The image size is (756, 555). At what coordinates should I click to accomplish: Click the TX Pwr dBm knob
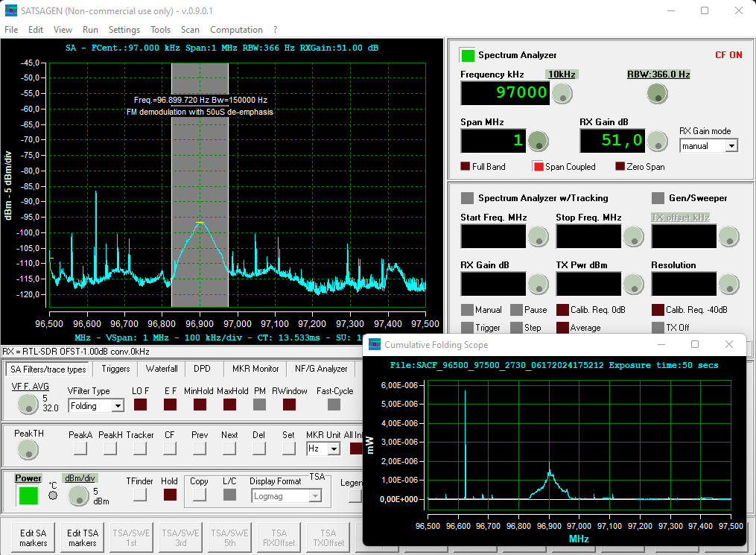[x=634, y=284]
